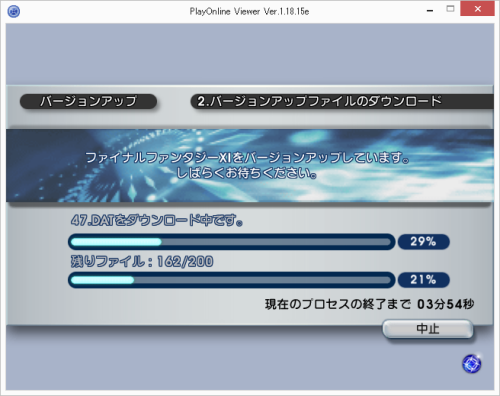Click the 47.DAT file download progress bar
The image size is (500, 396).
point(231,242)
